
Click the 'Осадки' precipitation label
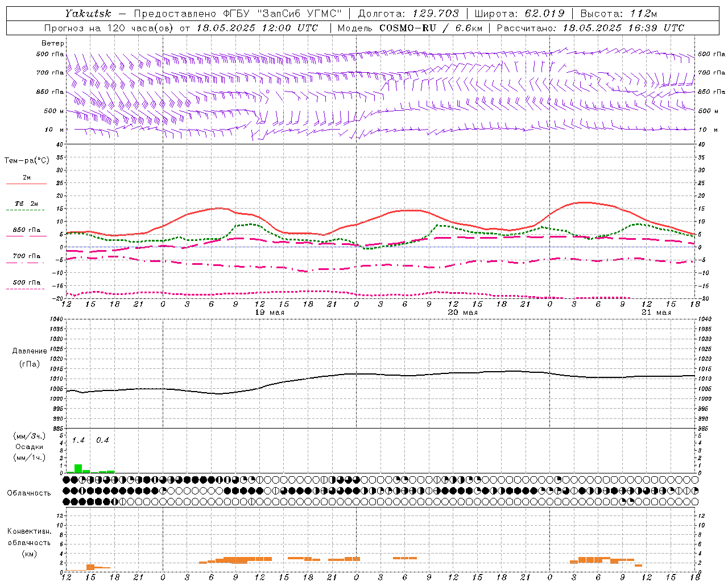[29, 447]
